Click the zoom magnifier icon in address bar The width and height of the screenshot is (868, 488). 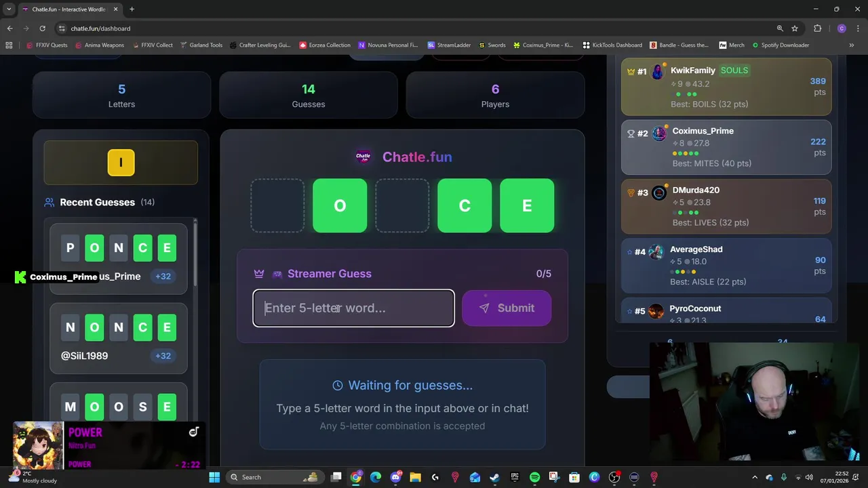(780, 28)
